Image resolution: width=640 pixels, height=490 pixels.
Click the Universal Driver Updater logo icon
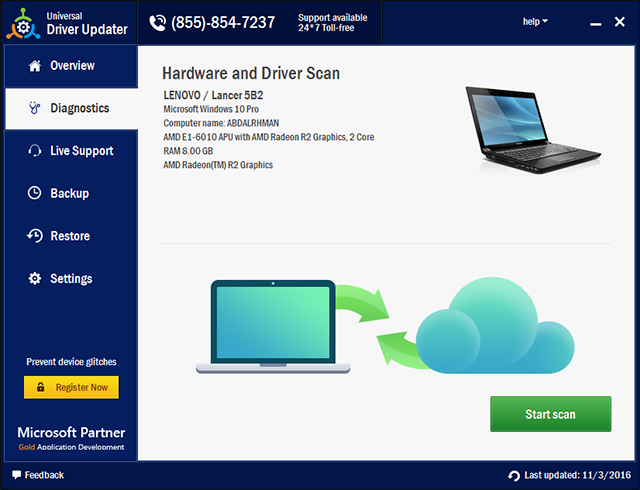click(x=23, y=24)
